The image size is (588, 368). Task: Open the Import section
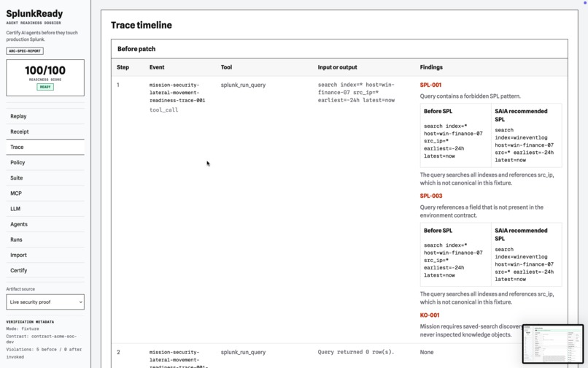(45, 255)
